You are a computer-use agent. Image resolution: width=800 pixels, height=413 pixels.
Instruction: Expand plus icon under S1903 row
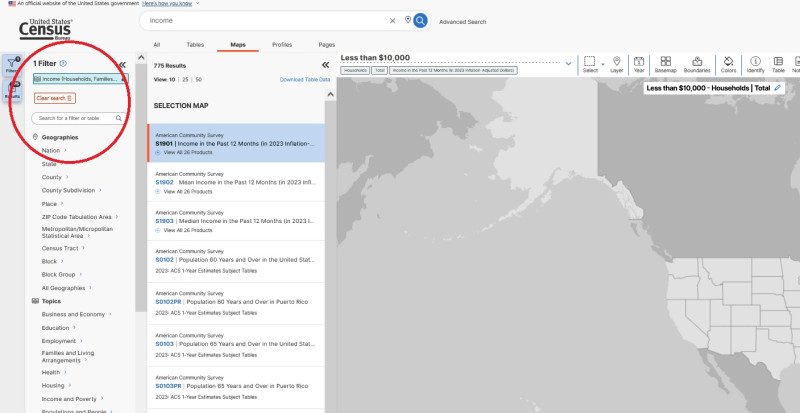point(158,230)
